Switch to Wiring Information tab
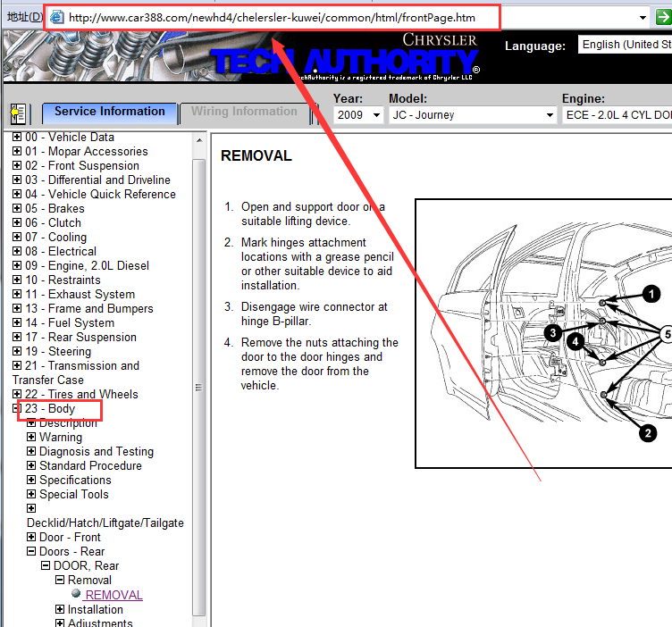Viewport: 672px width, 627px height. coord(244,113)
